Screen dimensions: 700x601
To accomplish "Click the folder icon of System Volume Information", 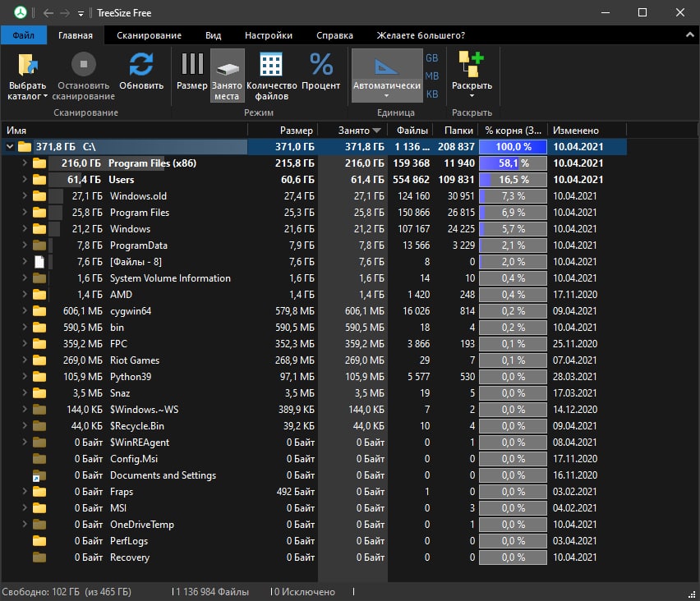I will coord(39,278).
